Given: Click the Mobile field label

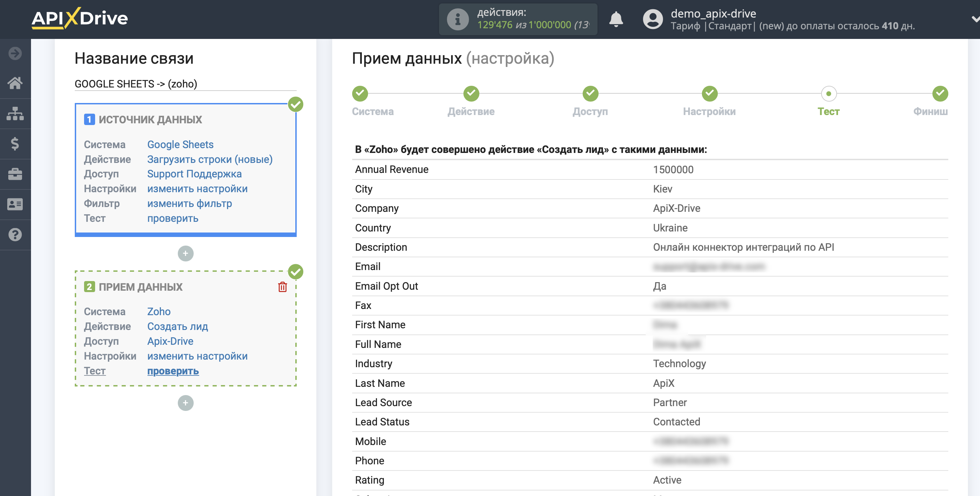Looking at the screenshot, I should point(370,441).
